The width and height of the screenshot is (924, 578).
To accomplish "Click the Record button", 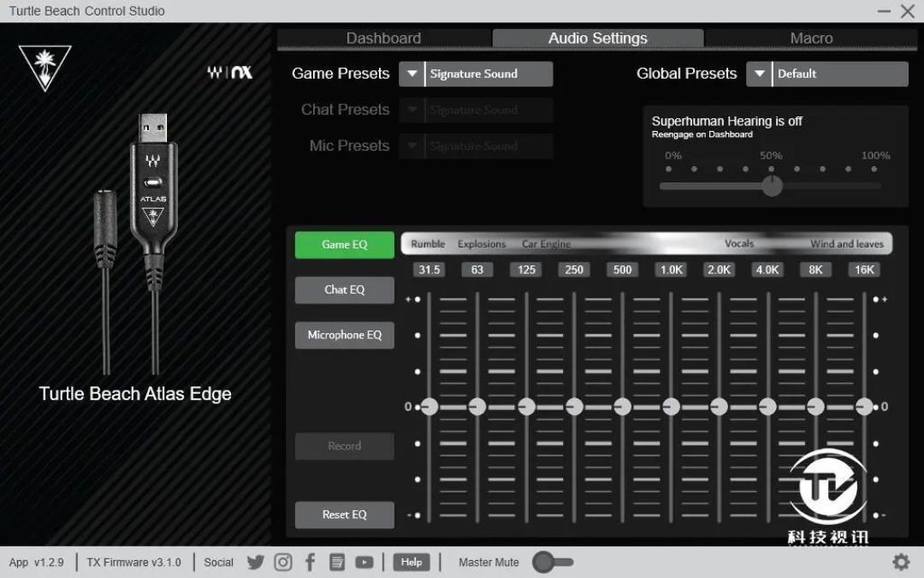I will pyautogui.click(x=344, y=446).
